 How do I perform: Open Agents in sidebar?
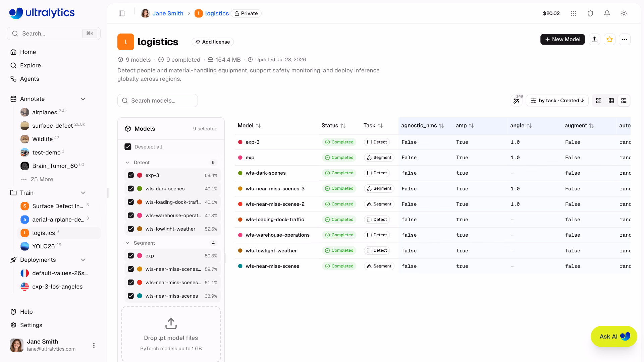54,79
